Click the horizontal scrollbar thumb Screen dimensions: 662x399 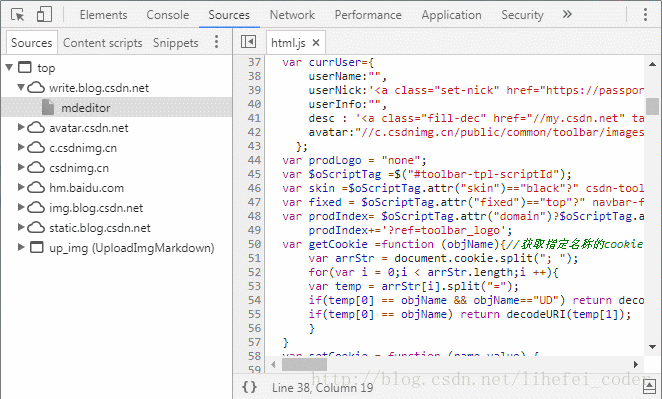click(x=304, y=364)
